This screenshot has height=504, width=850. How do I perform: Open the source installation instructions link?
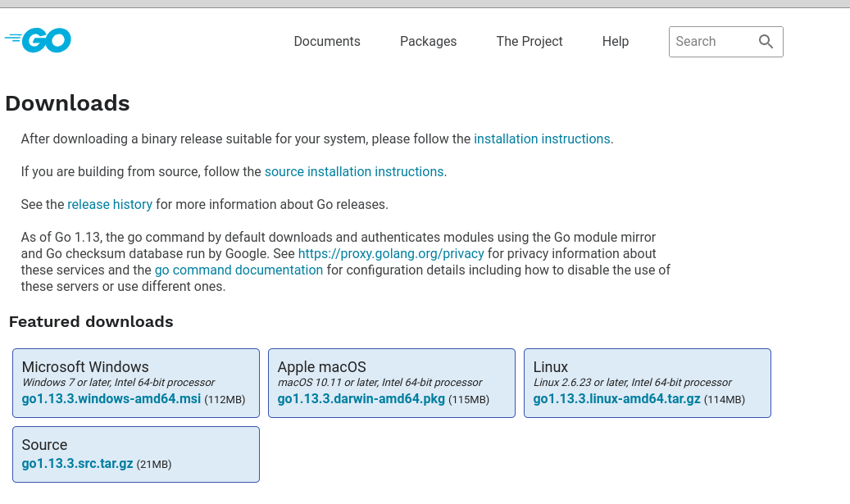(354, 171)
